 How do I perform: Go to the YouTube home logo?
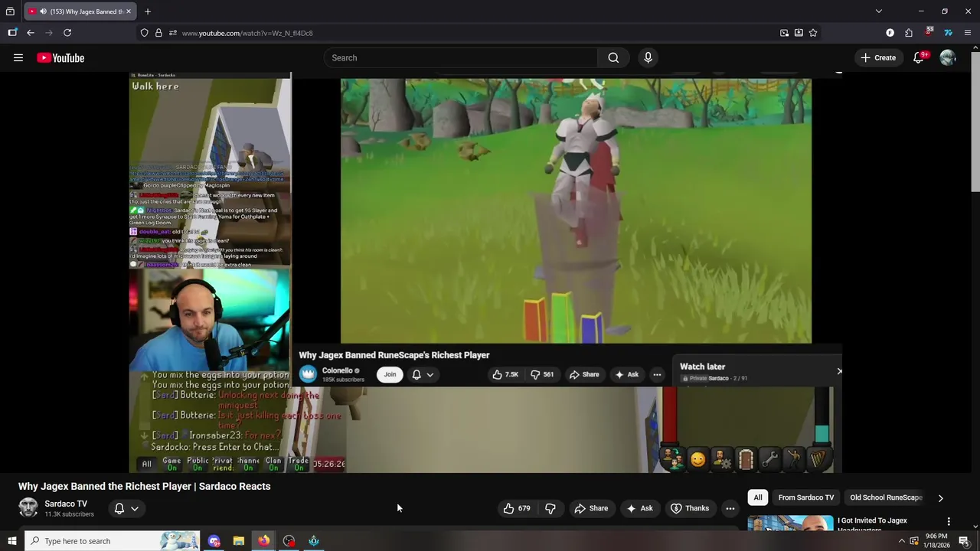pos(60,58)
